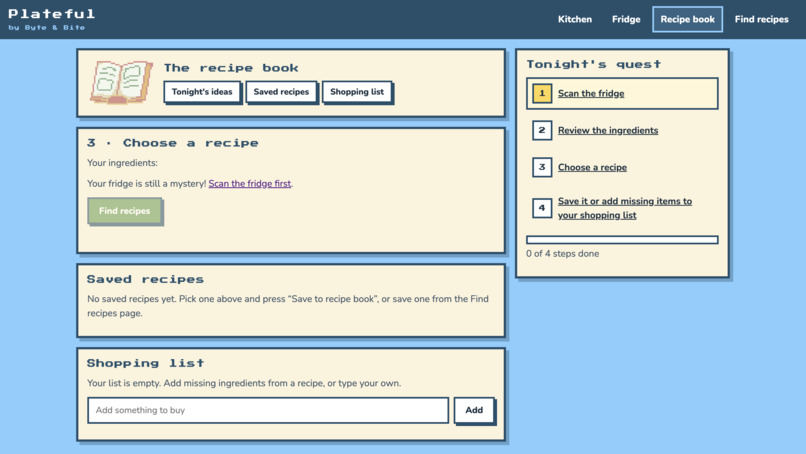806x454 pixels.
Task: Focus the 'Add something to buy' field
Action: coord(268,410)
